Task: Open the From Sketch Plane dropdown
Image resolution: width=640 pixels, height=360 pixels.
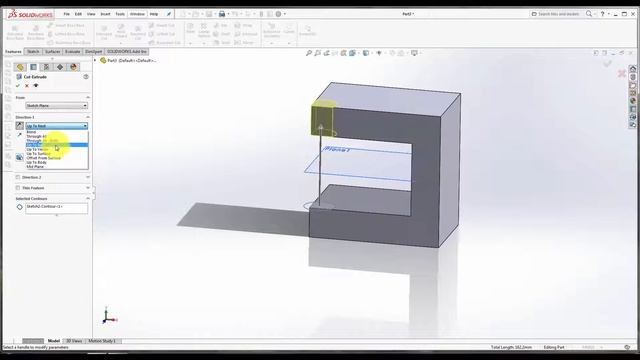Action: (57, 106)
